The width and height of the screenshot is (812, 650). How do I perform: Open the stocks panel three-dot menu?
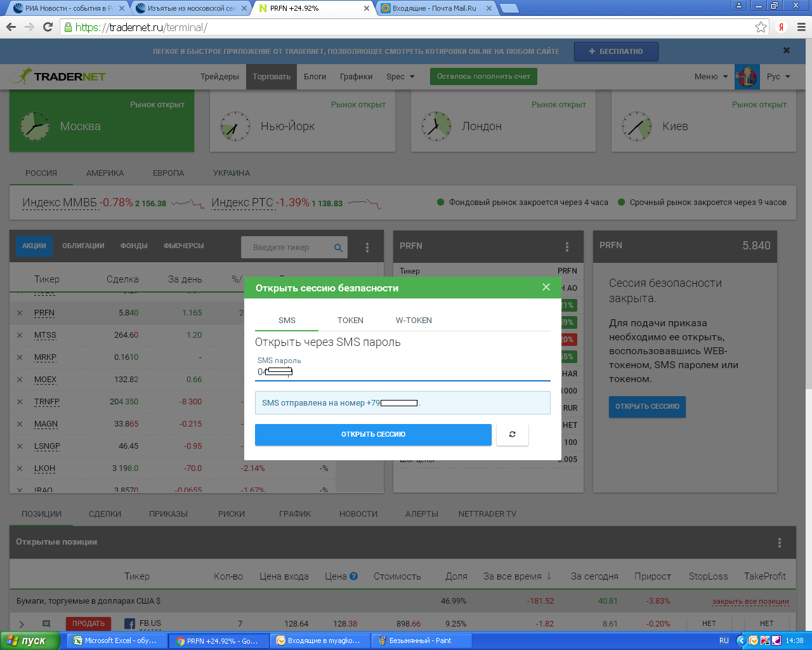[x=367, y=248]
